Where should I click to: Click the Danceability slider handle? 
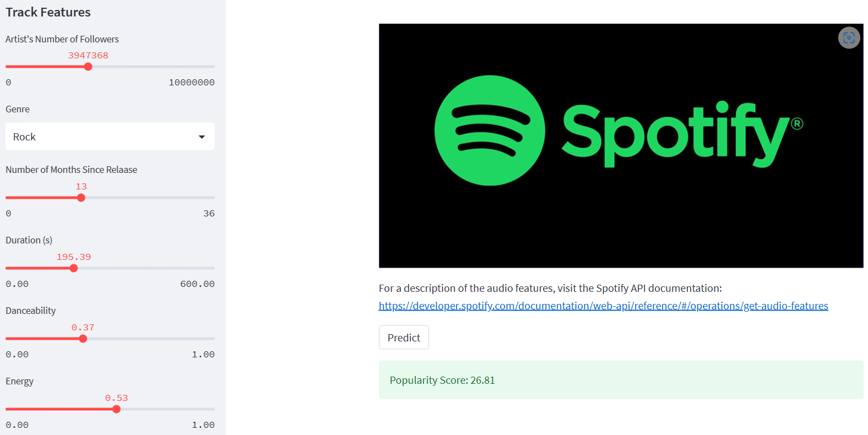pos(83,339)
